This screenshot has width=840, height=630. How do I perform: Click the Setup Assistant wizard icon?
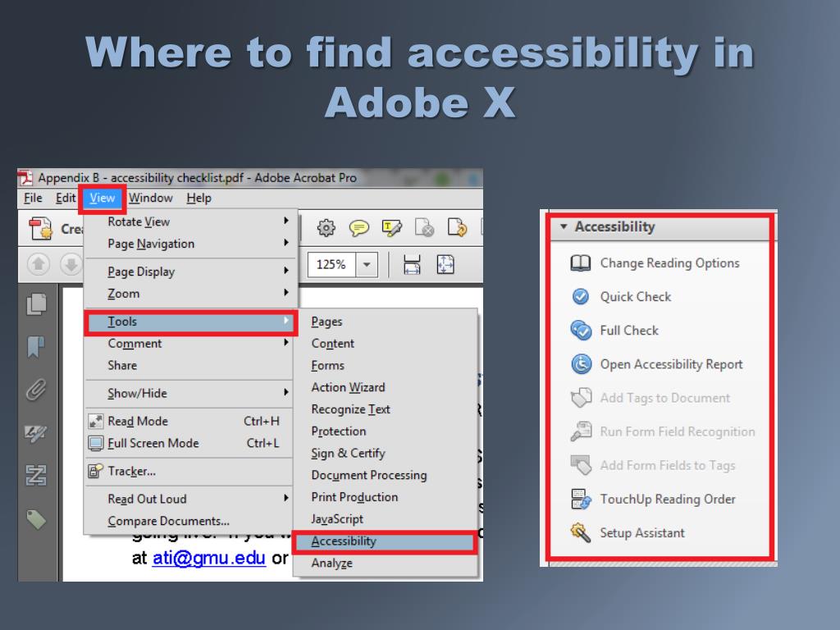coord(581,533)
